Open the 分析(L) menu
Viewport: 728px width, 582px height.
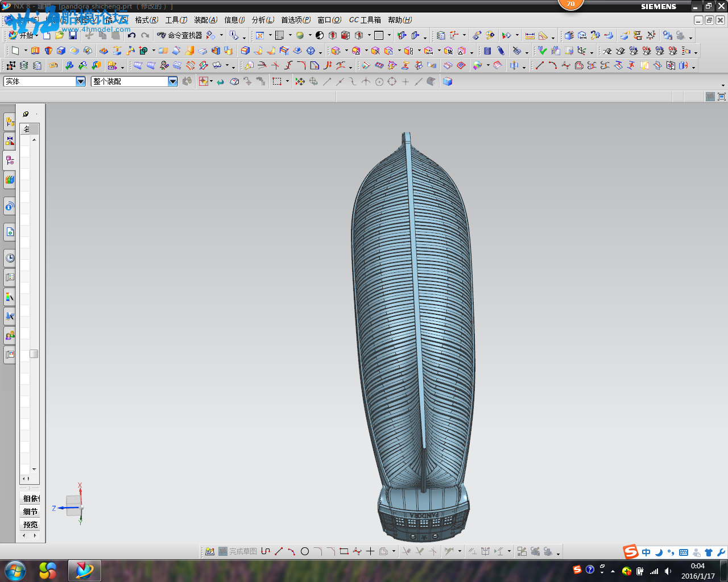tap(263, 20)
